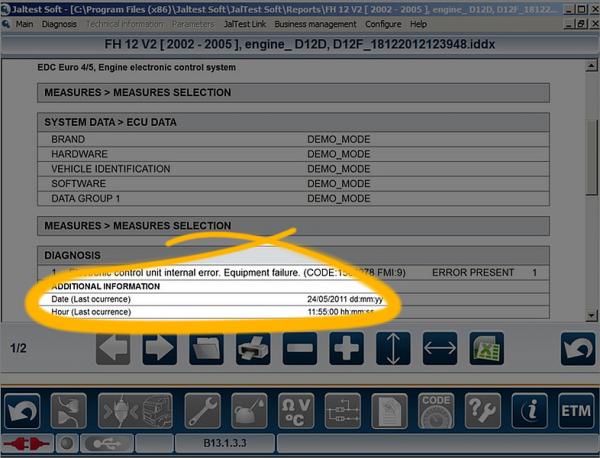600x458 pixels.
Task: Click the report file name title bar
Action: [300, 44]
